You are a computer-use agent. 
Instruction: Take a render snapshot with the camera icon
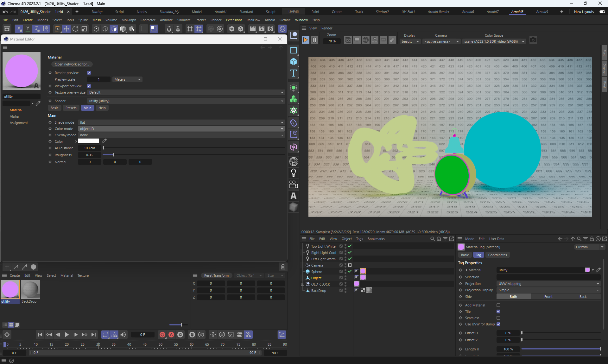[533, 40]
